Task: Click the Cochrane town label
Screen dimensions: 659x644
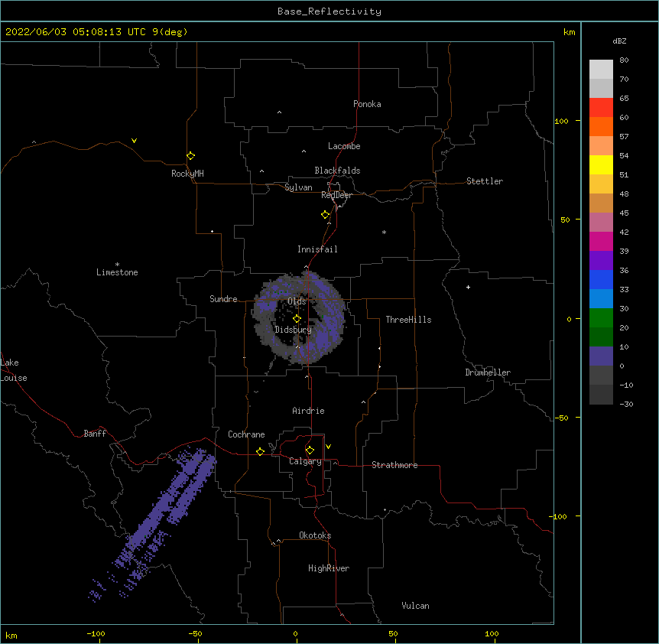Action: (246, 434)
